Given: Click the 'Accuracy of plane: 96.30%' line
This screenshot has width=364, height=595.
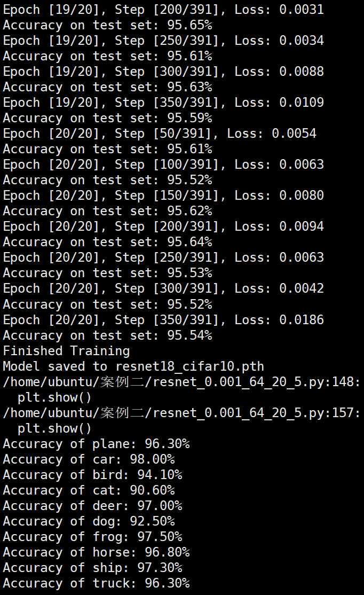Looking at the screenshot, I should click(x=96, y=444).
